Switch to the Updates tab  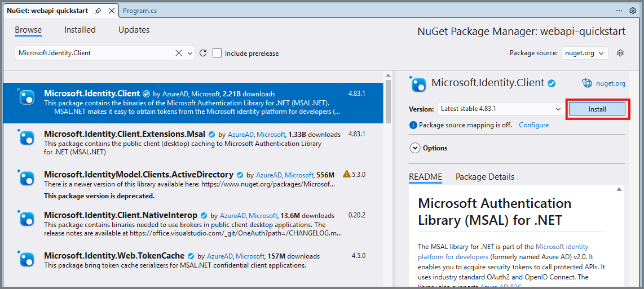pyautogui.click(x=134, y=30)
